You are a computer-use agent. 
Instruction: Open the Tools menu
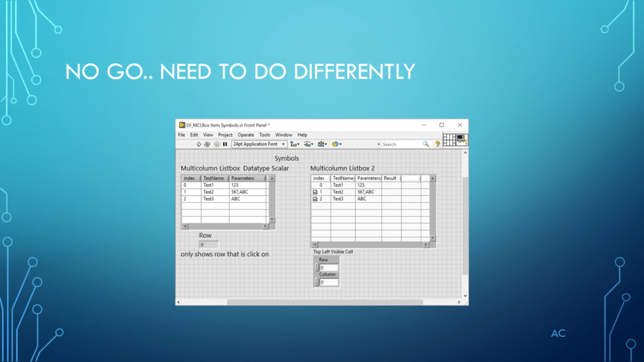click(x=265, y=134)
